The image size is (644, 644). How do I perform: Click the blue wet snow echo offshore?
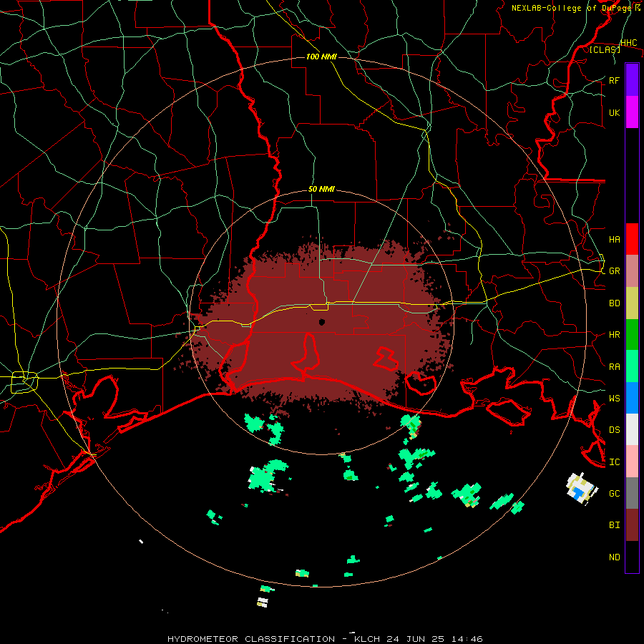[x=579, y=493]
